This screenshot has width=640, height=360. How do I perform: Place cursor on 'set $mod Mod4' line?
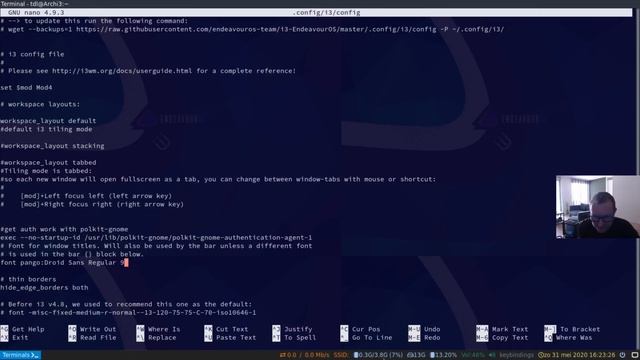(26, 87)
